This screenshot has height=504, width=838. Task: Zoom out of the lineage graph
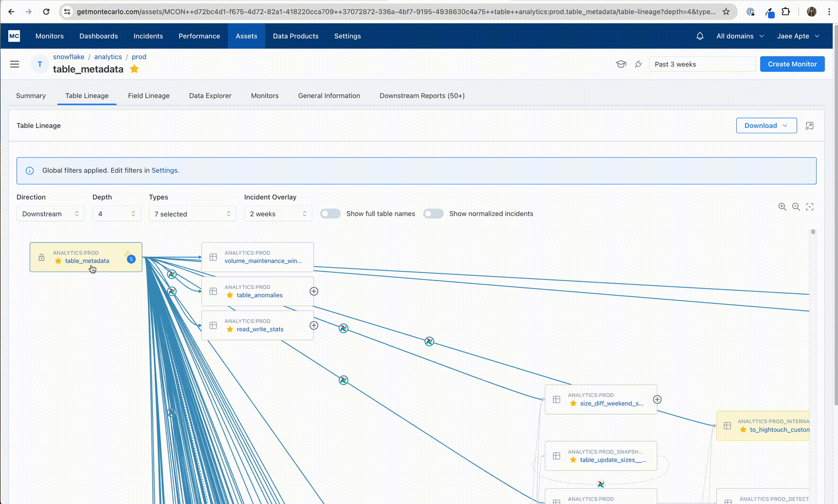[x=796, y=207]
